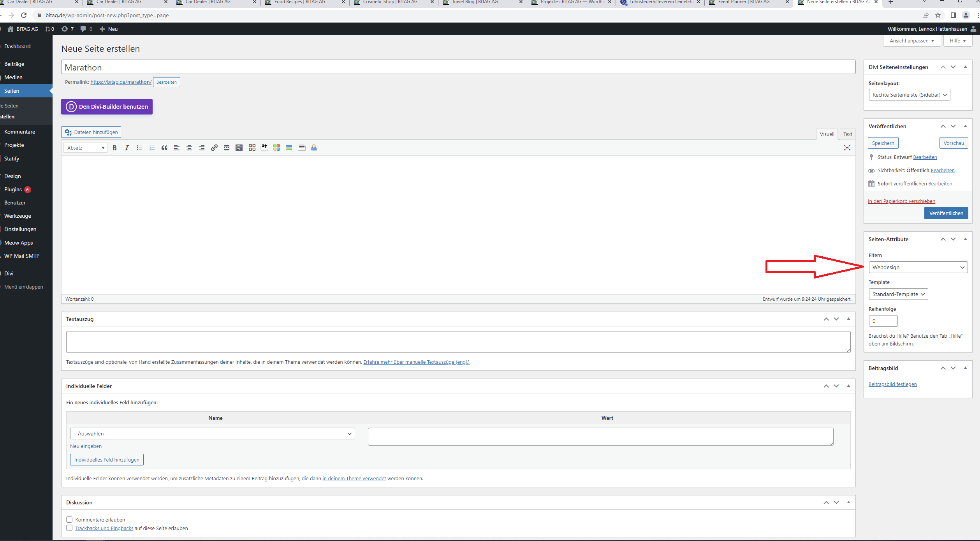The height and width of the screenshot is (541, 980).
Task: Insert a blockquote
Action: [x=164, y=148]
